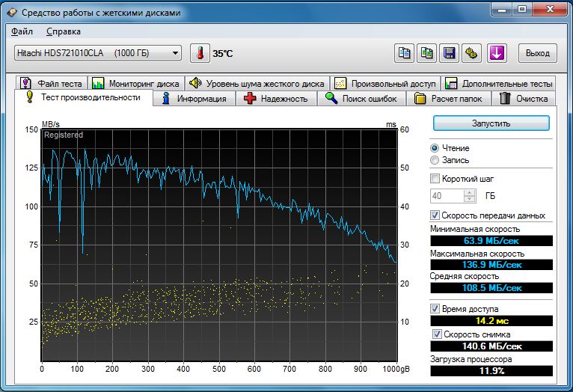Screen dimensions: 573x392
Task: Go to the Очистка tab
Action: pyautogui.click(x=525, y=99)
